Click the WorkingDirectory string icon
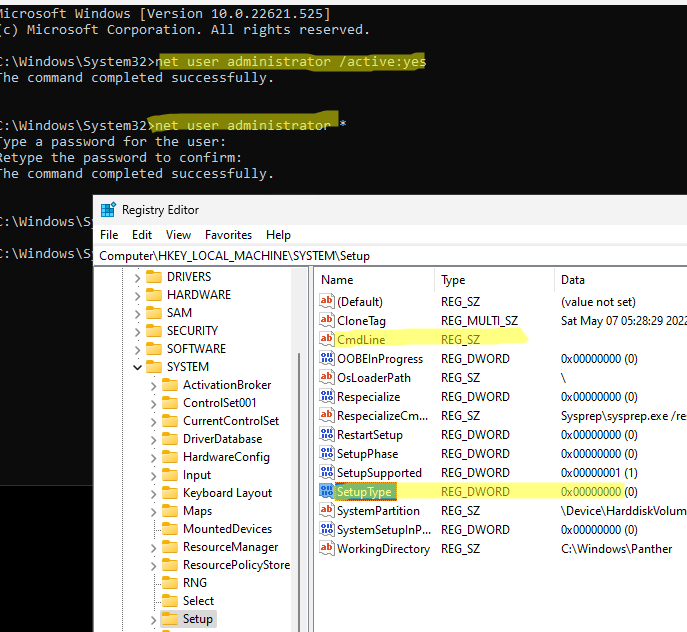This screenshot has height=632, width=687. [x=326, y=548]
